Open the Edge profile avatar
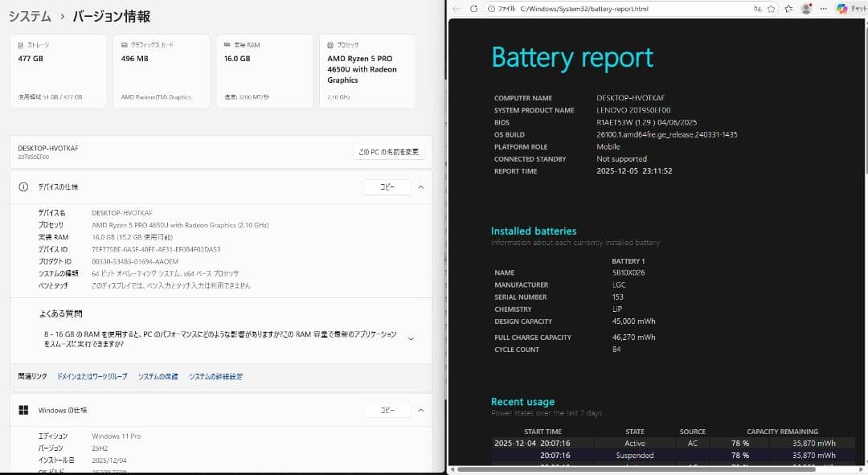Image resolution: width=868 pixels, height=475 pixels. tap(805, 10)
